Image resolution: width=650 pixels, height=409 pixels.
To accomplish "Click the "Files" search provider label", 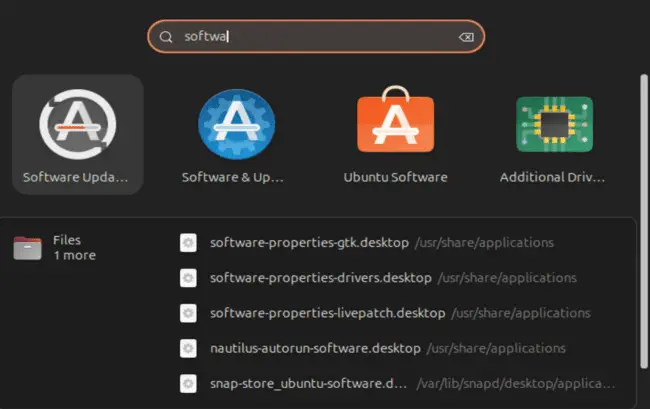I will coord(67,240).
